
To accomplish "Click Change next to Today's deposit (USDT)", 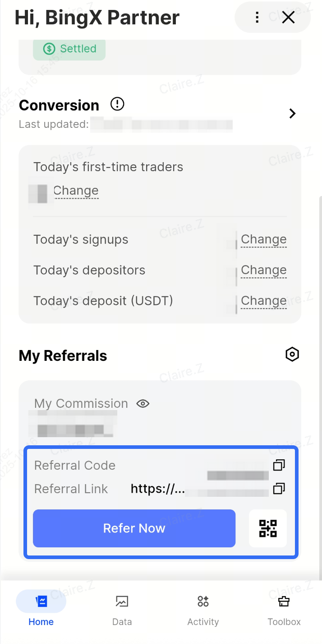I will coord(263,301).
